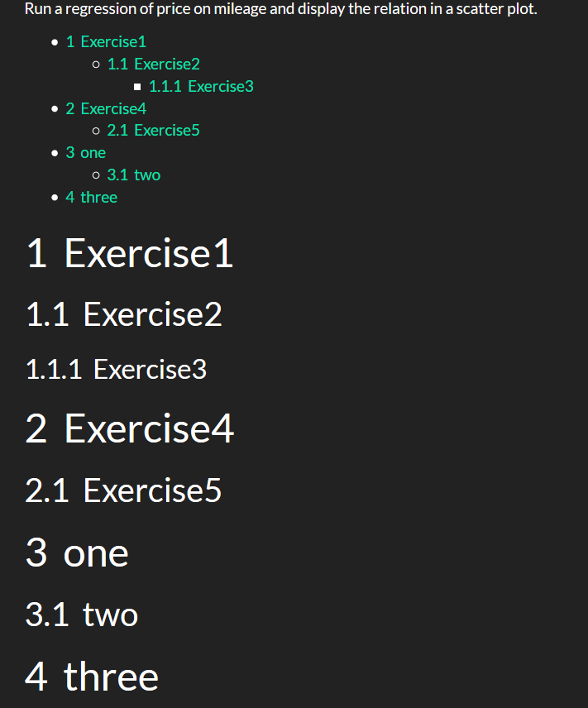Screen dimensions: 588x708
Task: Click the hollow bullet before the "1.1 Exercise2" link
Action: 97,65
